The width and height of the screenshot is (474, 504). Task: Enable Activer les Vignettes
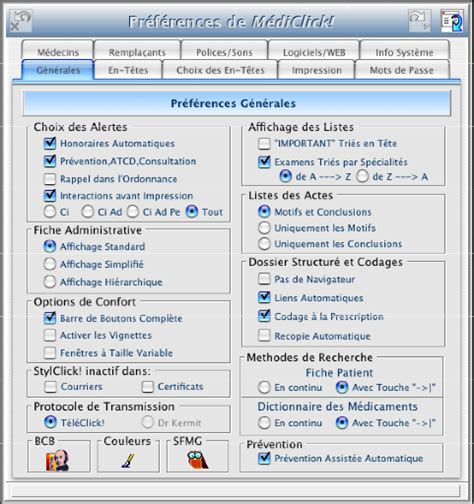pos(50,335)
